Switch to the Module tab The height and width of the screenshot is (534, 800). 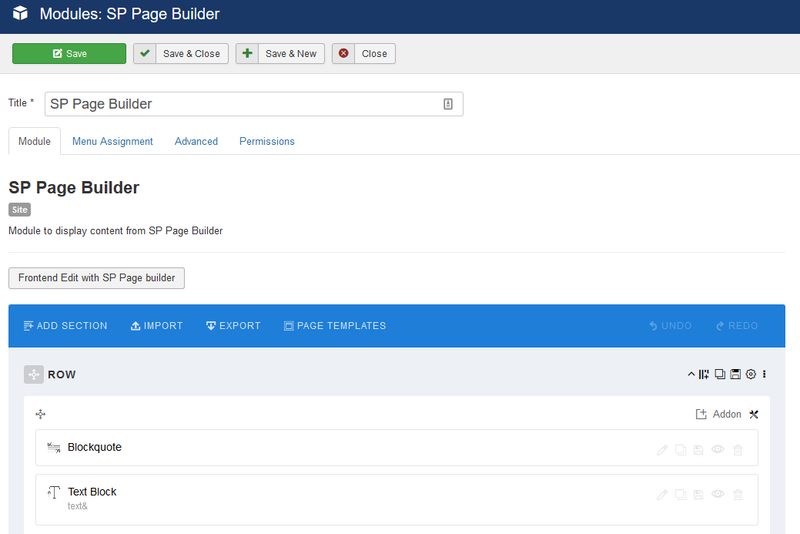coord(34,141)
